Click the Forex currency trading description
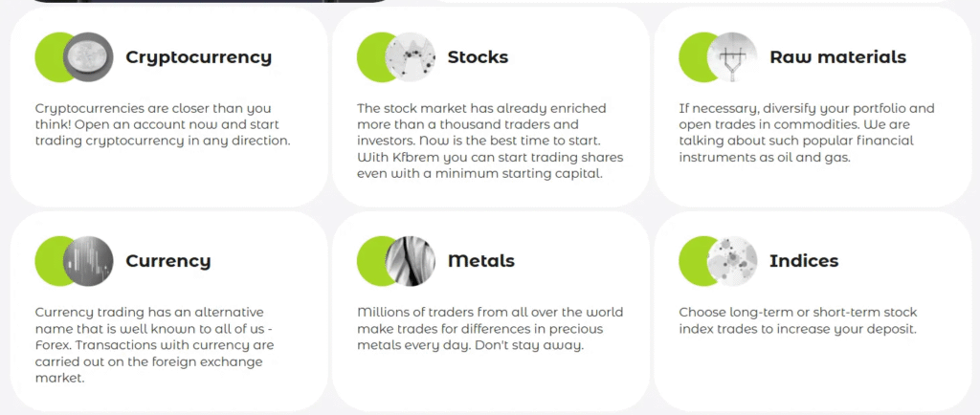Image resolution: width=980 pixels, height=415 pixels. (x=155, y=344)
